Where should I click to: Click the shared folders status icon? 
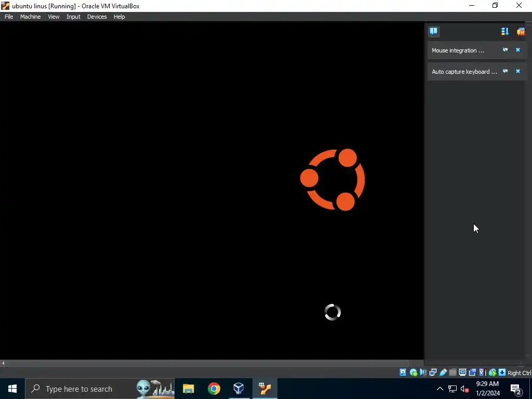point(453,373)
